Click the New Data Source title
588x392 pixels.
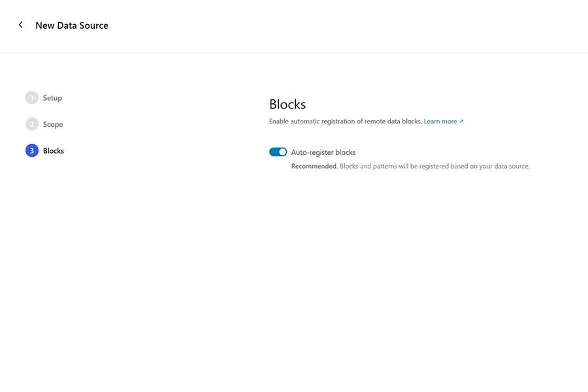71,25
